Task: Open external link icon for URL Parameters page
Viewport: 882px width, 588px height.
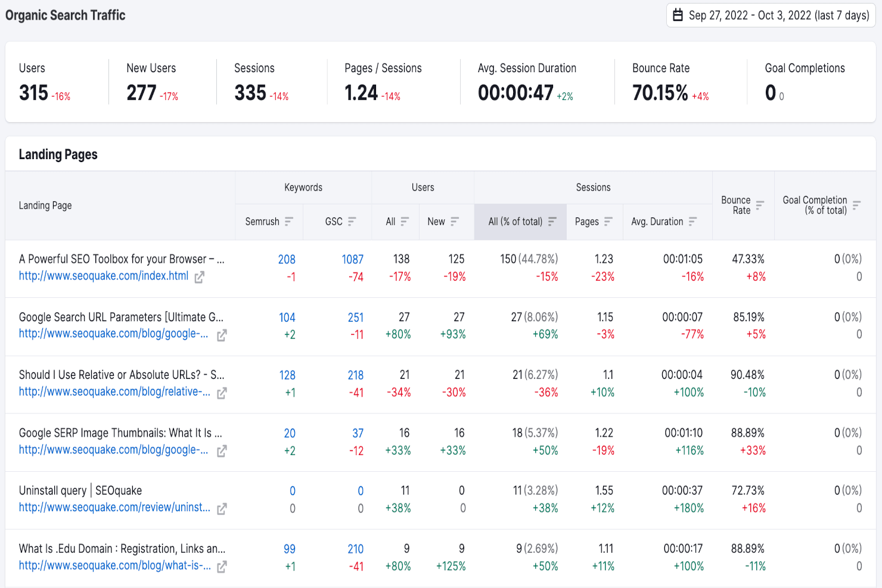Action: click(222, 335)
